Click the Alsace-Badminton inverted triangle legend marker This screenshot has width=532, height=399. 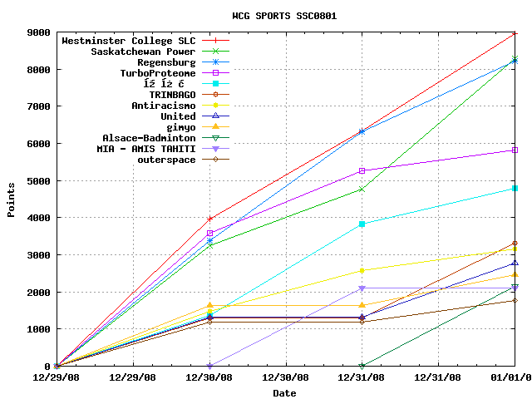click(x=214, y=138)
